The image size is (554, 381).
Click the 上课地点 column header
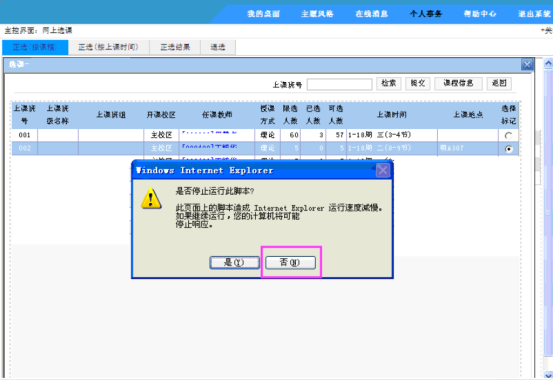[x=468, y=115]
